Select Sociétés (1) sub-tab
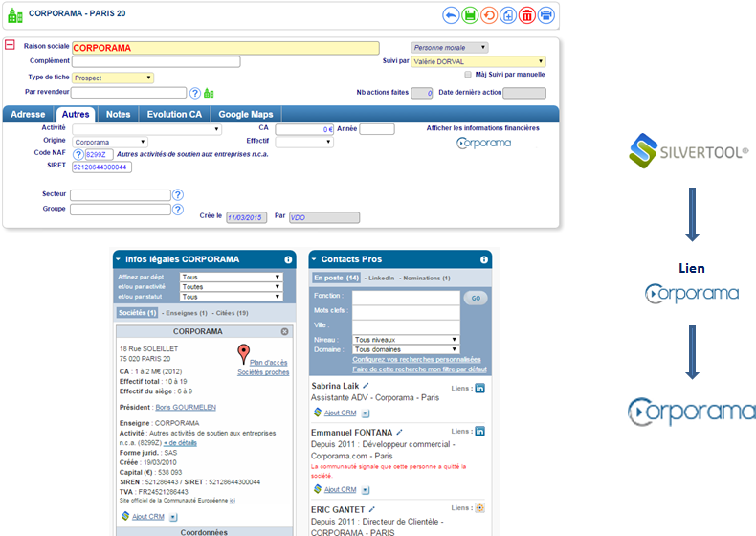The width and height of the screenshot is (756, 536). tap(138, 313)
